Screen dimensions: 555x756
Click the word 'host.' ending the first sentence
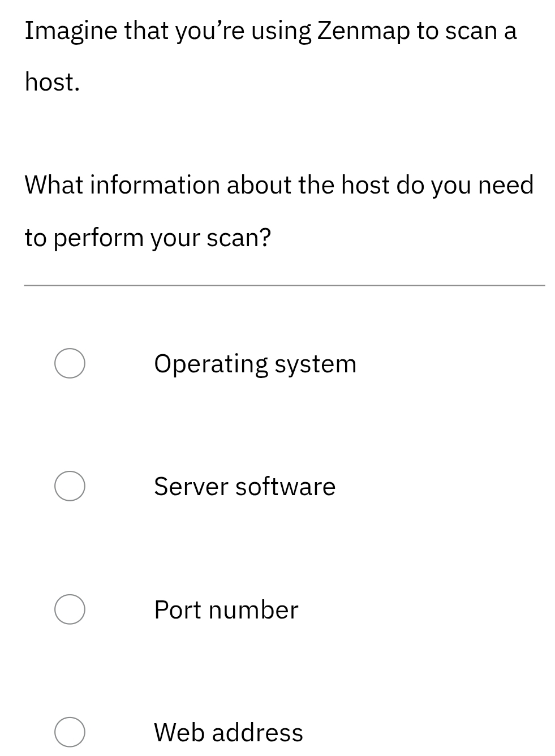(x=52, y=83)
